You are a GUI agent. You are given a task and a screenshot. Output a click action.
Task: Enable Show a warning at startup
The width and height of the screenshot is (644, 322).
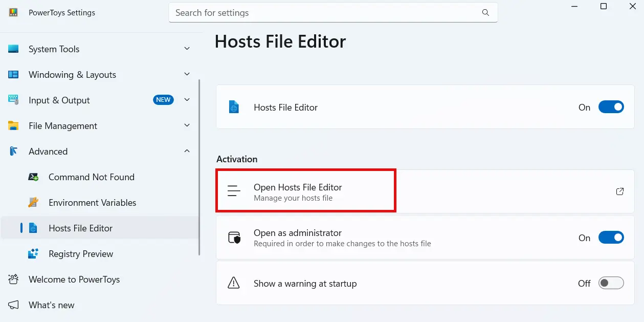coord(611,283)
